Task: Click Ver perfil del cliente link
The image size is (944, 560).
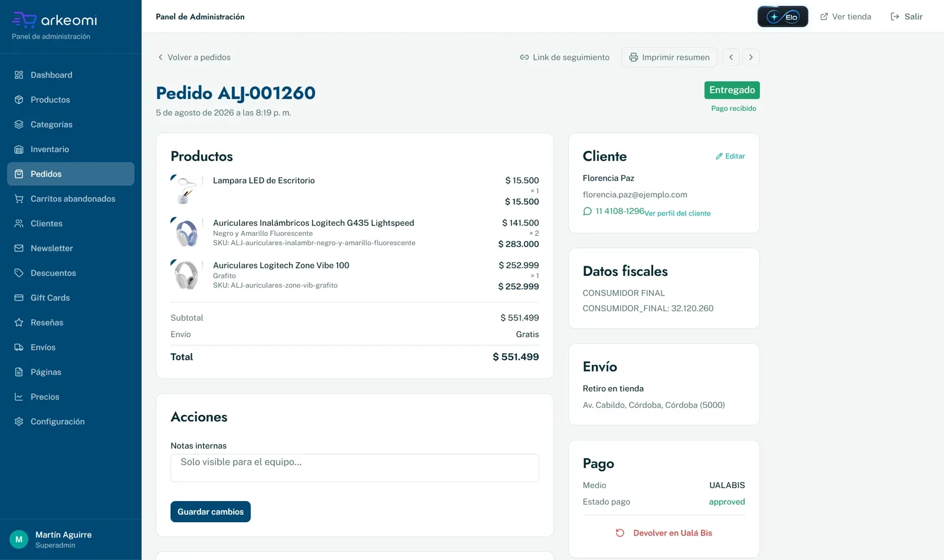Action: pos(677,213)
